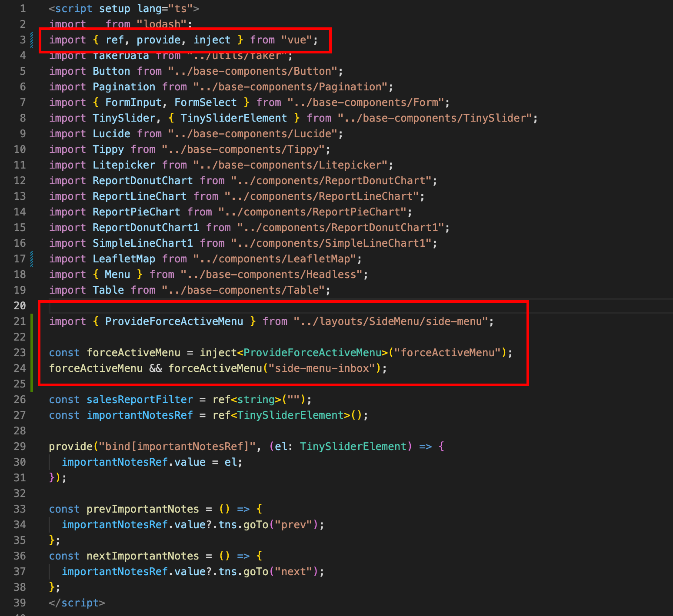Image resolution: width=673 pixels, height=616 pixels.
Task: Click the provide call on line 29
Action: click(70, 447)
